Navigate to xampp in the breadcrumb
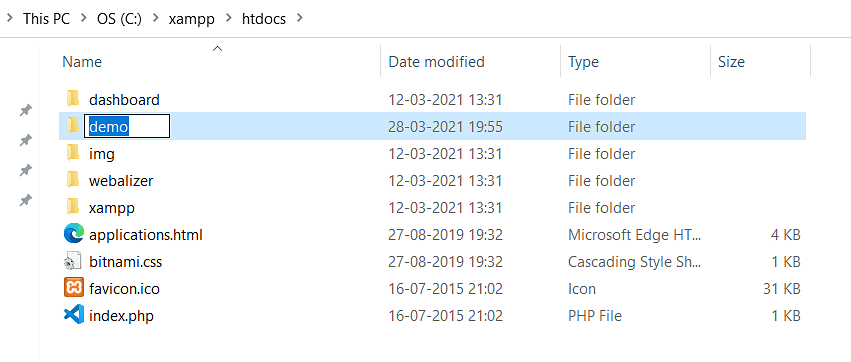Image resolution: width=851 pixels, height=362 pixels. click(x=192, y=19)
